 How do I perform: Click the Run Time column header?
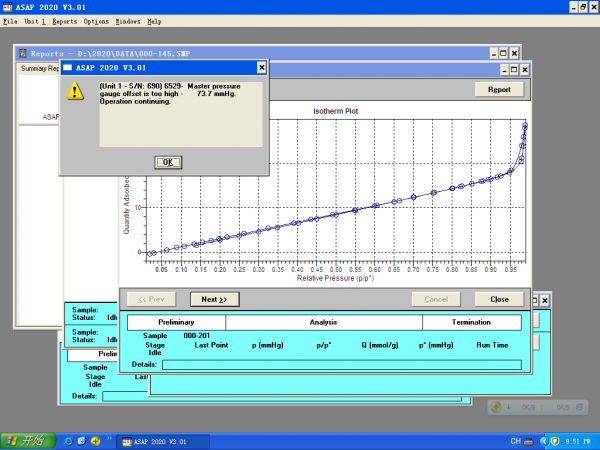pos(492,345)
